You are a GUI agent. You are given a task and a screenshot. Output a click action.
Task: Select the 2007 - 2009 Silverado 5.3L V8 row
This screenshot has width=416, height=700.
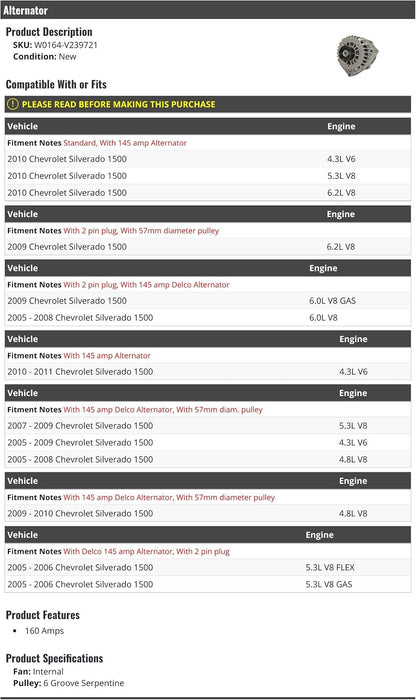click(208, 426)
